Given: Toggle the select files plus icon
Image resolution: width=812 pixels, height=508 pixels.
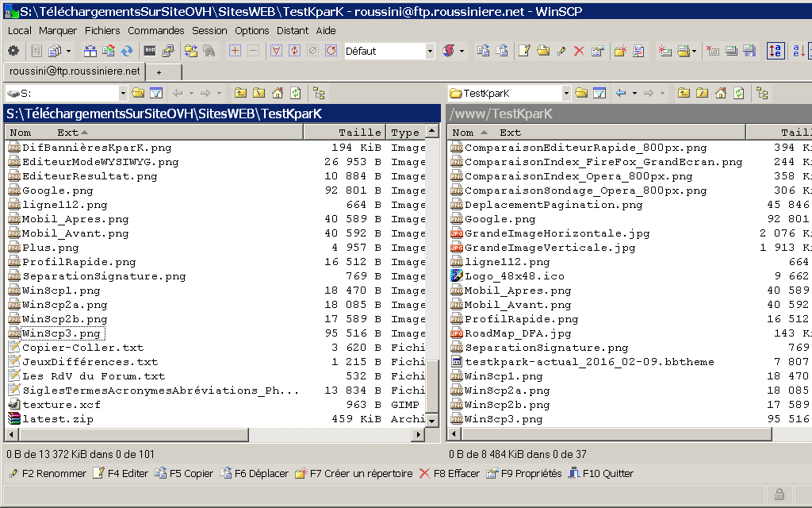Looking at the screenshot, I should (x=235, y=51).
